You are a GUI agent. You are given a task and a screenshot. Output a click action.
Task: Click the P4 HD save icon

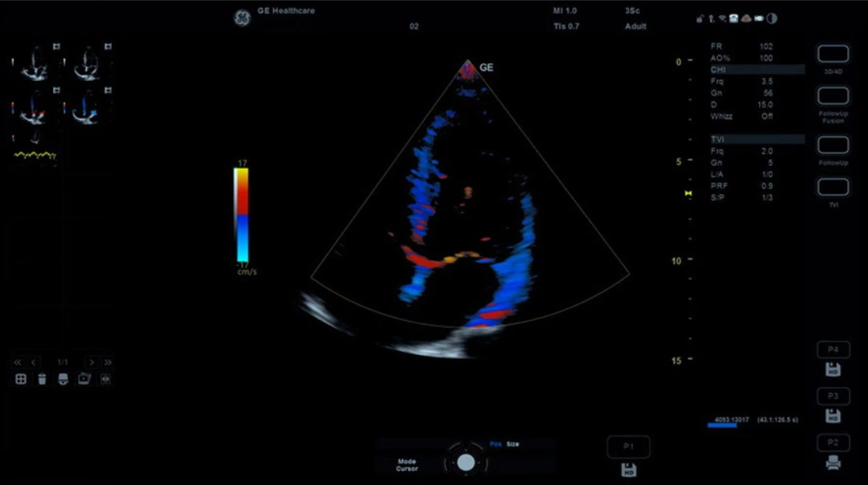tap(832, 369)
